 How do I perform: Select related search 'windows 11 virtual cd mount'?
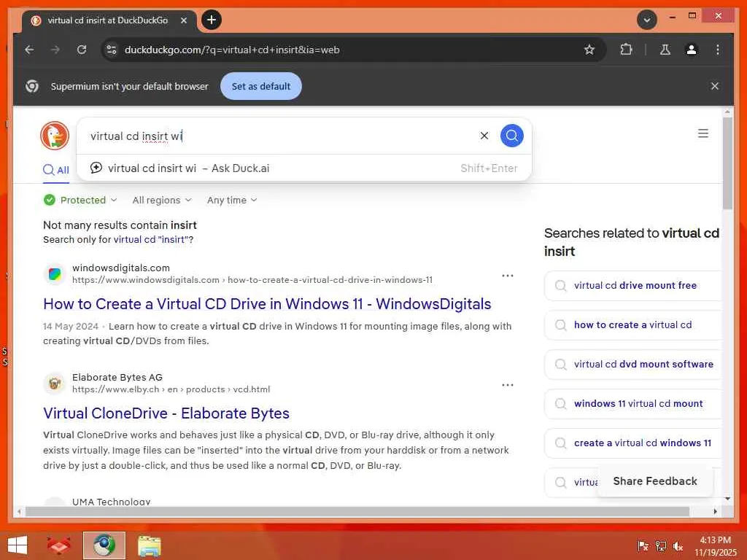[x=632, y=404]
